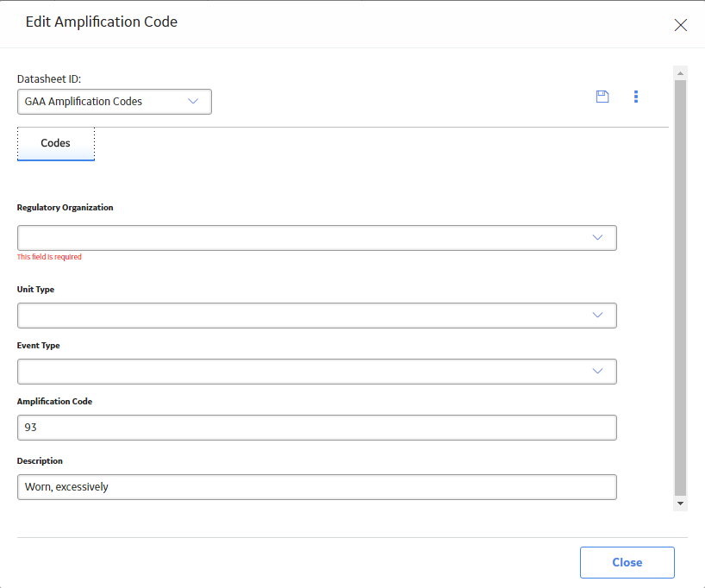Click the red 'This field is required' message
The height and width of the screenshot is (588, 705).
click(49, 257)
